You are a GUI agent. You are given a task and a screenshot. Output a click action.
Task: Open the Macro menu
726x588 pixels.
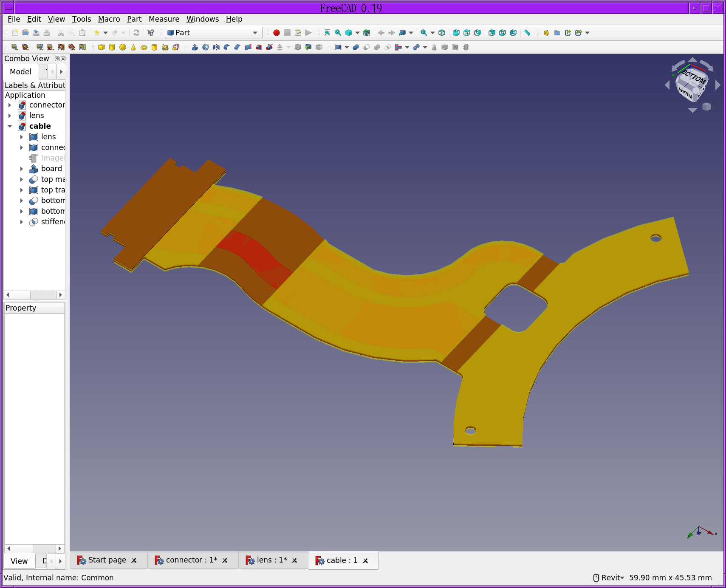tap(109, 19)
